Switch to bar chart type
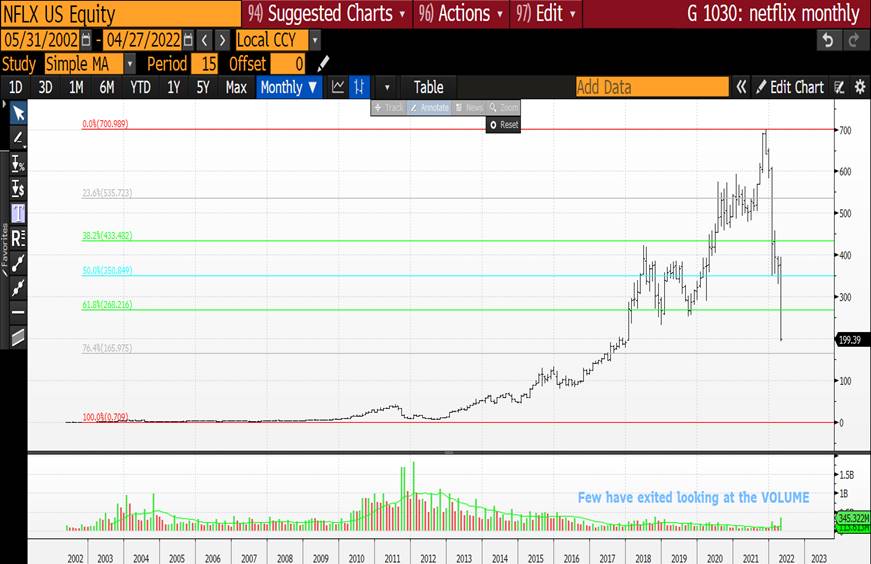This screenshot has width=871, height=564. tap(359, 87)
